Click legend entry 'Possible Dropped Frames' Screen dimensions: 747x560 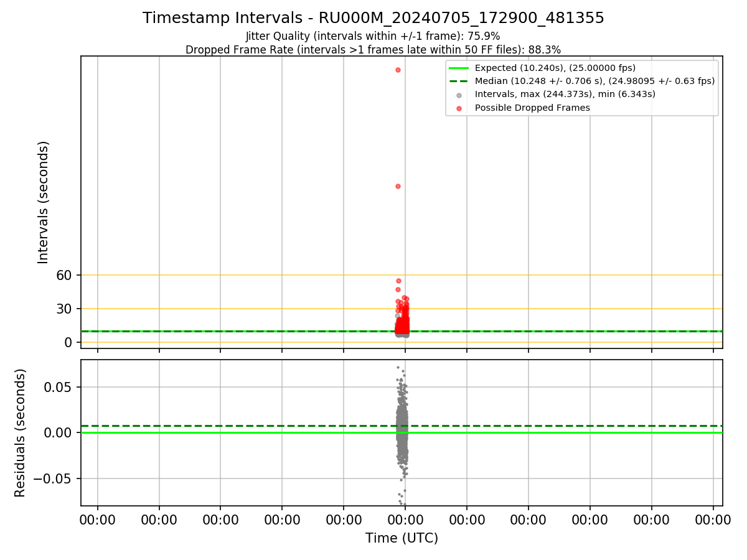tap(532, 108)
